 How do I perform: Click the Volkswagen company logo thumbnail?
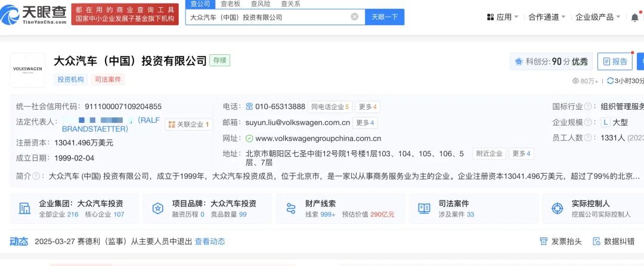click(x=27, y=70)
